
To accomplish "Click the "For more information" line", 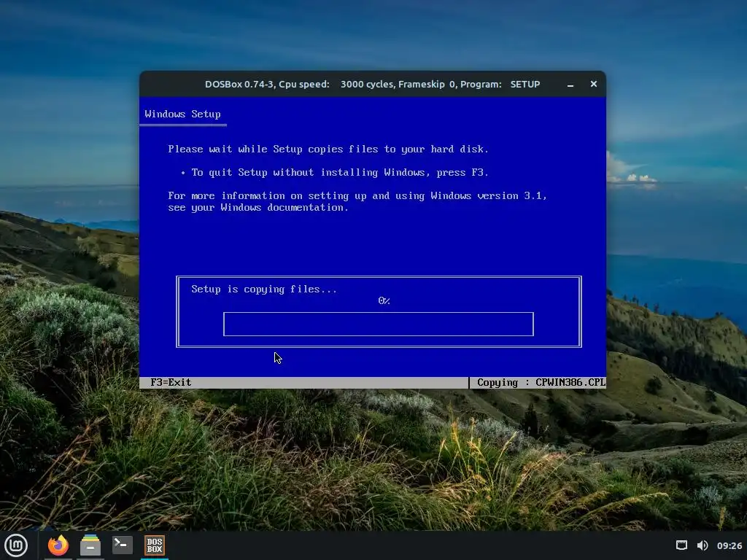I will 357,195.
